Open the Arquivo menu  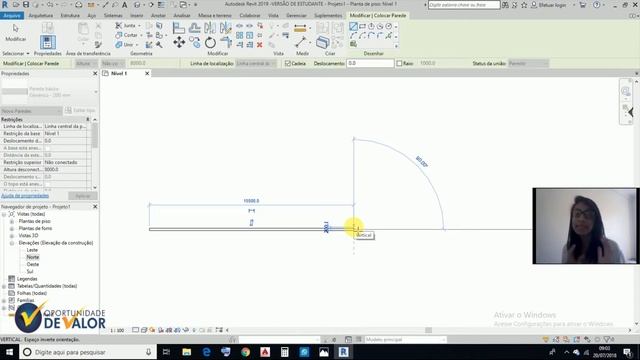point(12,16)
